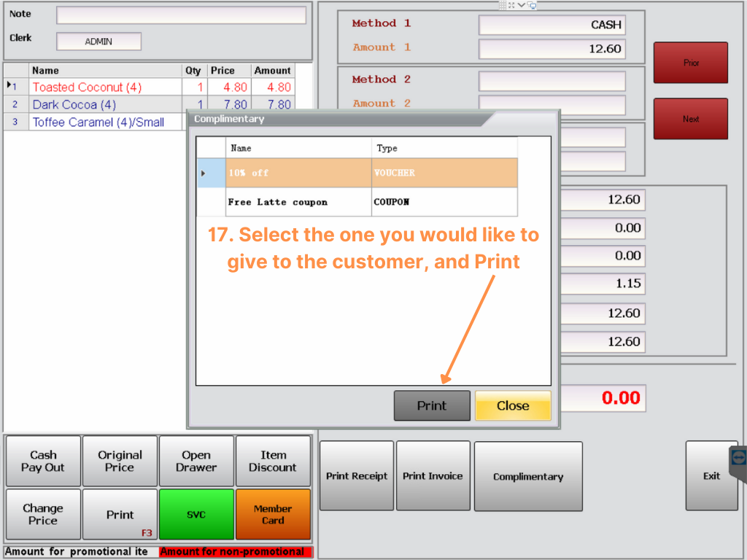This screenshot has height=560, width=747.
Task: Choose the Free Latte coupon row
Action: (299, 202)
